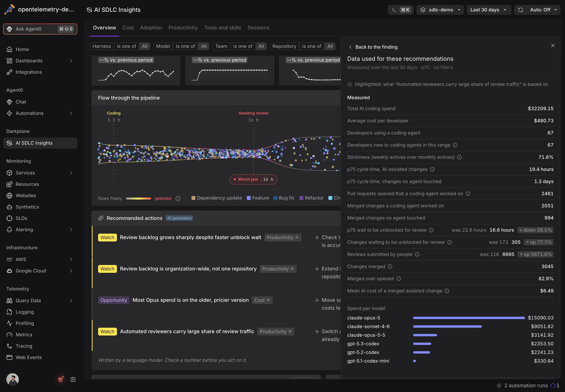Switch to the Adoption tab
Image resolution: width=565 pixels, height=392 pixels.
[x=151, y=28]
